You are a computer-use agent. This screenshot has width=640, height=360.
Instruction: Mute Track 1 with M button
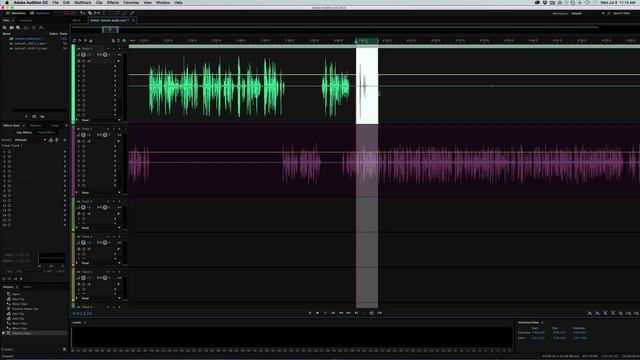[108, 49]
